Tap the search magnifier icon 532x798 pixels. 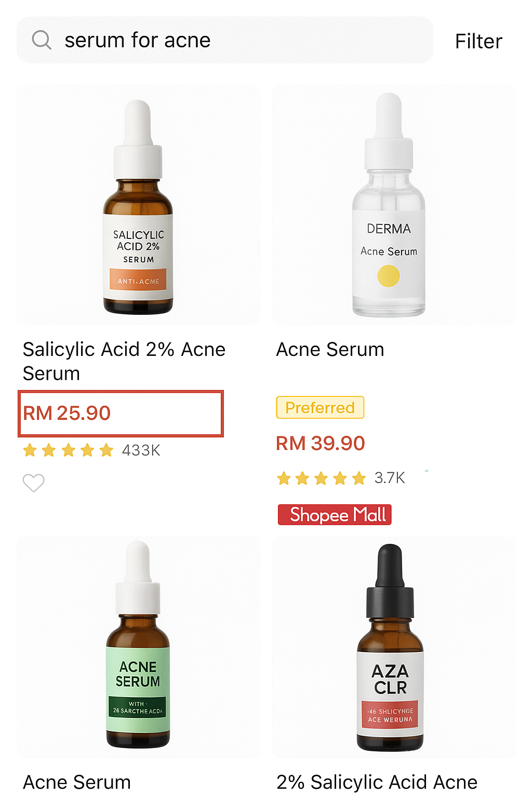(42, 39)
